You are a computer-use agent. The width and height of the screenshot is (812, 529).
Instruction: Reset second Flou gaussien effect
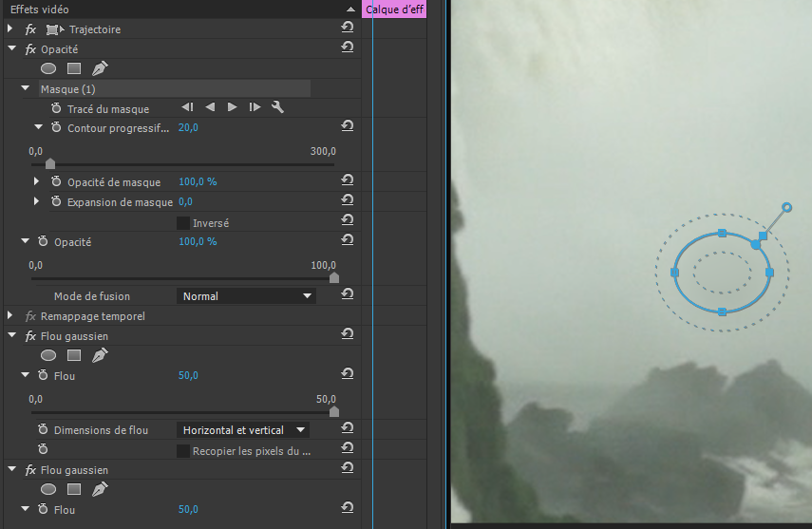(x=348, y=468)
